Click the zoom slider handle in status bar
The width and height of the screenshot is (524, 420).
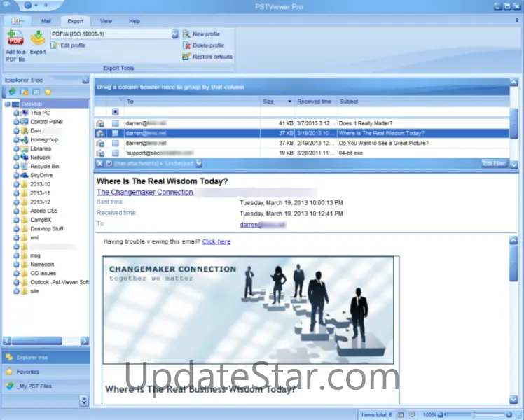click(473, 414)
